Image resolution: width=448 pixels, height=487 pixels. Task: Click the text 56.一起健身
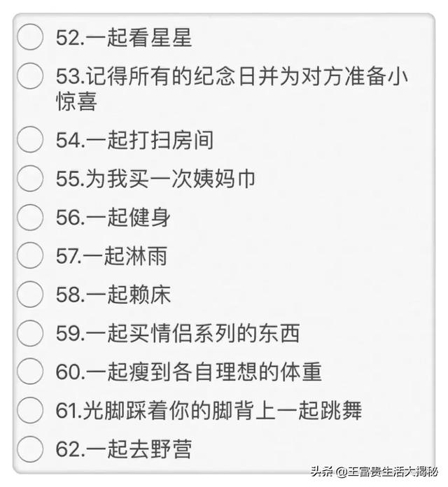[x=113, y=218]
